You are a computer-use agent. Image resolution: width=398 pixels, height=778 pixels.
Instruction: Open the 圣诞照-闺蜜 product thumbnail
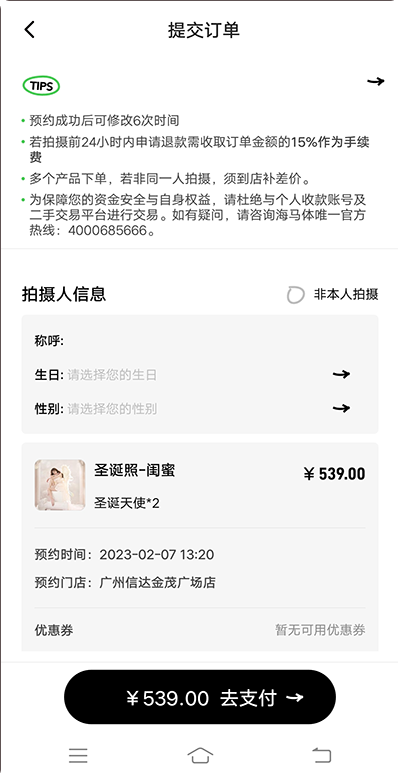60,485
